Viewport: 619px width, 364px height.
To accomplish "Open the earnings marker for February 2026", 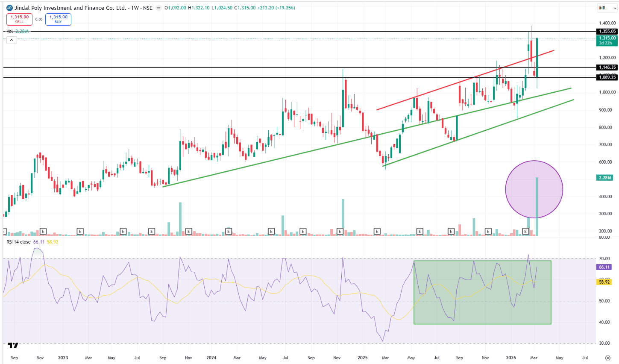I will tap(526, 232).
